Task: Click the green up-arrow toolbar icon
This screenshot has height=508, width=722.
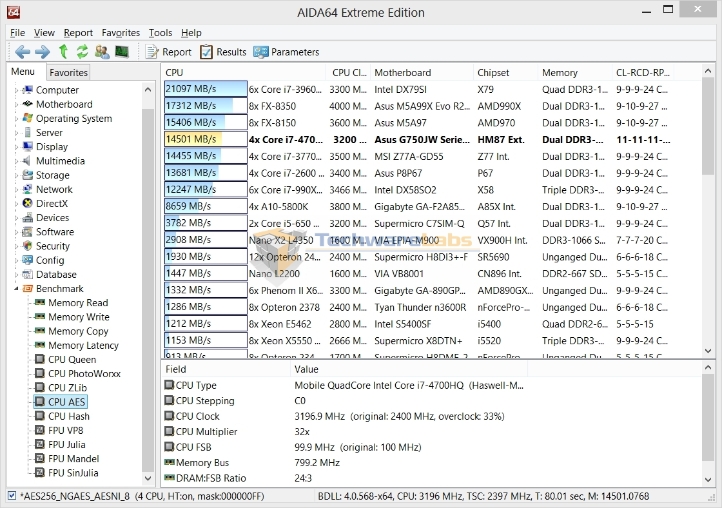Action: pyautogui.click(x=63, y=52)
